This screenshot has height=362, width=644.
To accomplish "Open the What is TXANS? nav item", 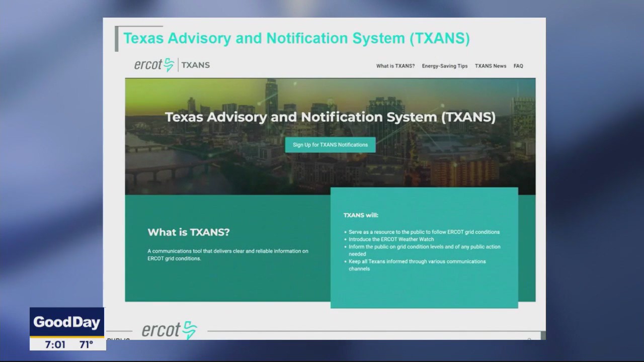I will (x=395, y=66).
